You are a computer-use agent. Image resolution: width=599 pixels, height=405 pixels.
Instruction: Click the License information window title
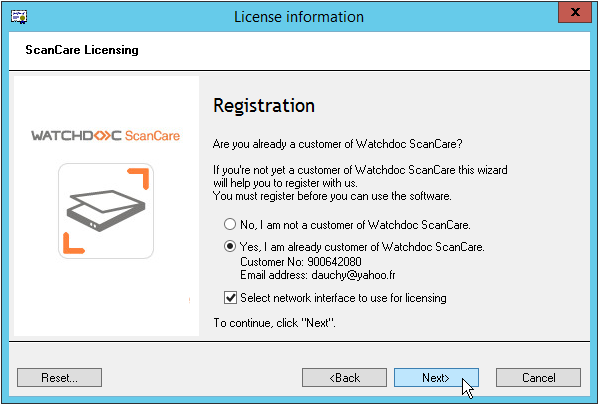[299, 17]
